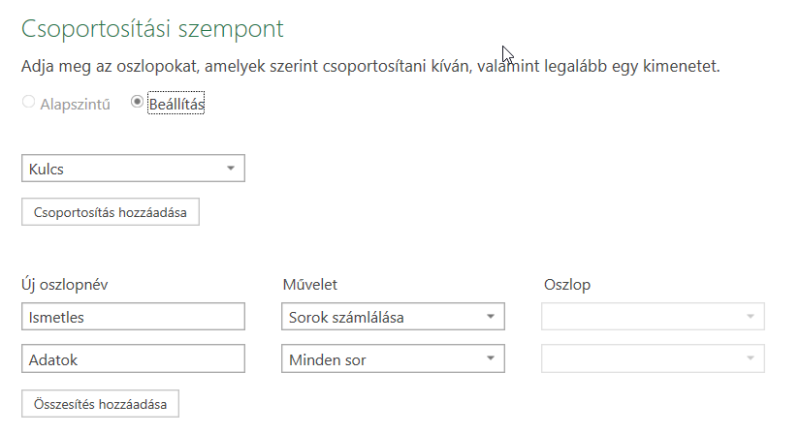
Task: Click the dotted-outlined Beállítás label text
Action: [x=176, y=104]
